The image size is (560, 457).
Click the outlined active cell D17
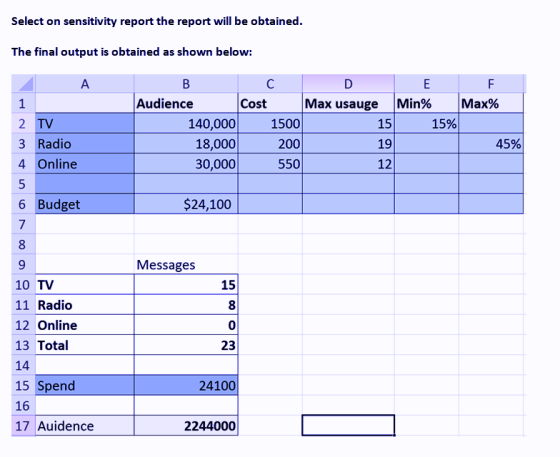pyautogui.click(x=348, y=425)
